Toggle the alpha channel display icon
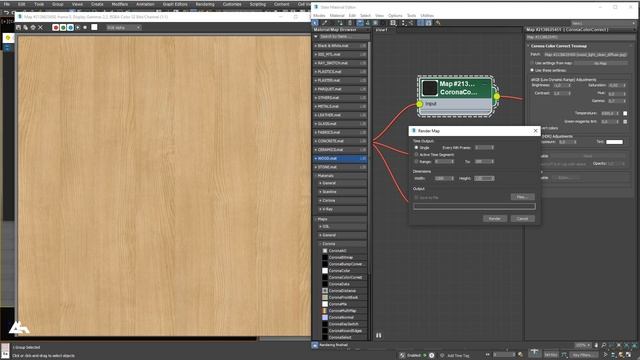Viewport: 640px width, 360px height. click(78, 27)
